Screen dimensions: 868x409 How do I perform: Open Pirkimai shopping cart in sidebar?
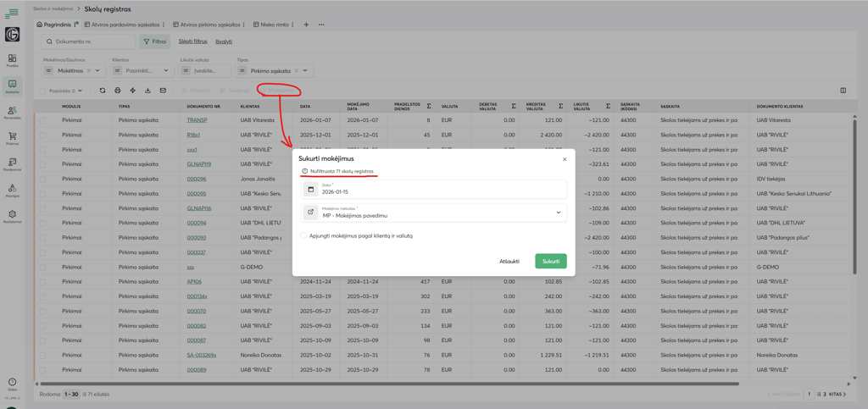pos(12,137)
